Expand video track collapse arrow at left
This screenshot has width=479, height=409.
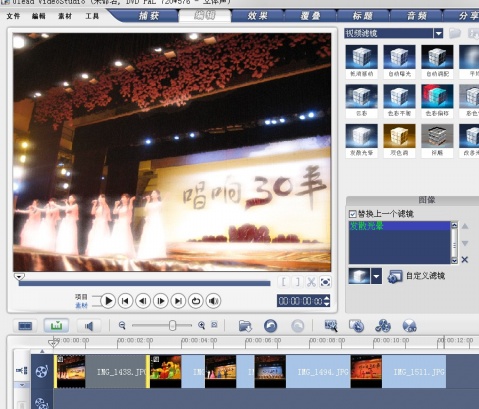(x=22, y=385)
